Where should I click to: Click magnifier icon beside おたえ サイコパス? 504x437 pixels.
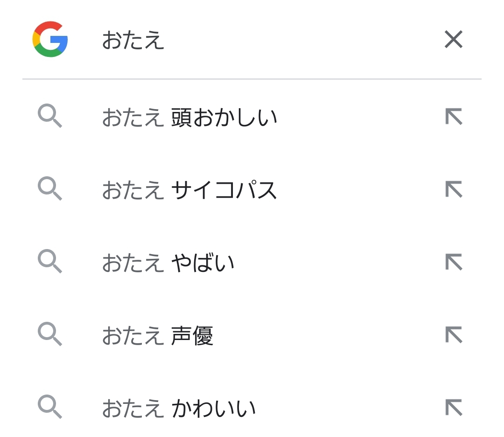pos(49,189)
